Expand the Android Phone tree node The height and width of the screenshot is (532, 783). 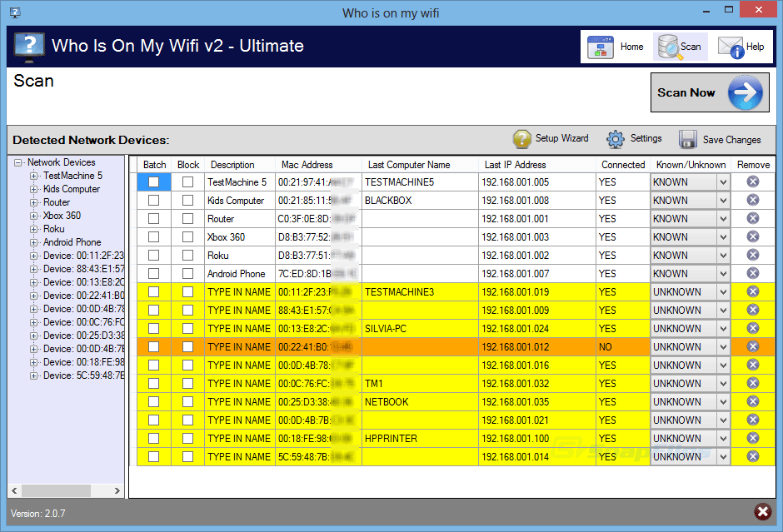point(34,242)
